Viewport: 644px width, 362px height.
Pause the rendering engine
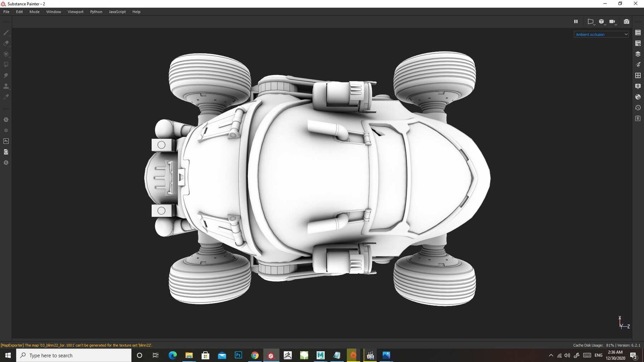click(x=576, y=21)
